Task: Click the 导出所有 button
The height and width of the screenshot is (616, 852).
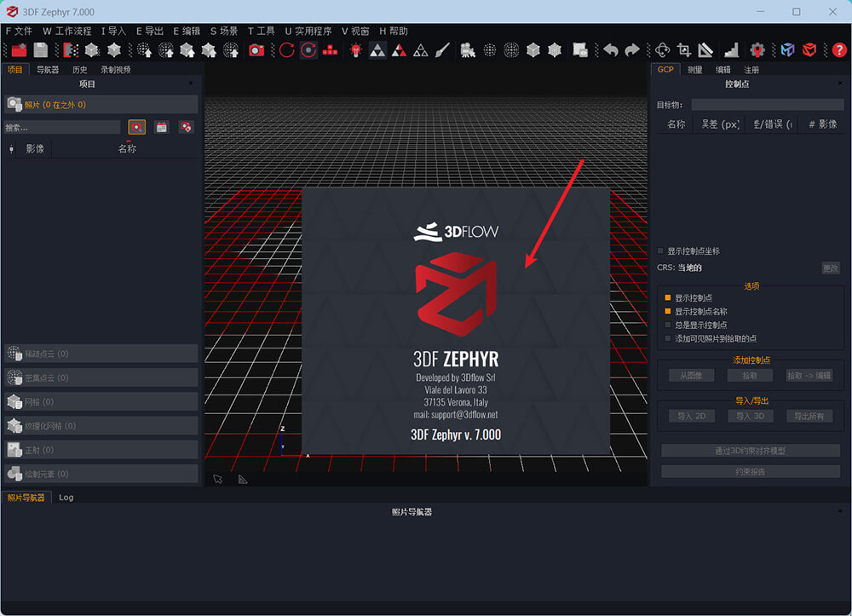Action: (809, 416)
